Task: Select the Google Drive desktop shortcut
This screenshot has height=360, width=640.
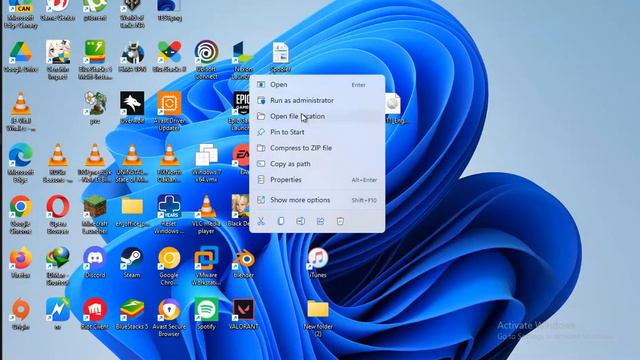Action: pyautogui.click(x=20, y=57)
